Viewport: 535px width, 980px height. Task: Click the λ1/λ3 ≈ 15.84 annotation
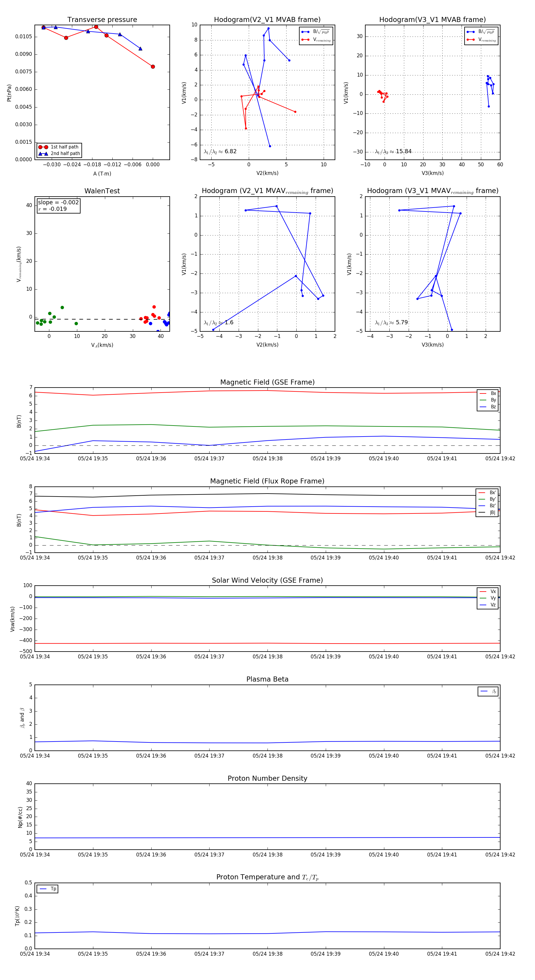(x=393, y=151)
